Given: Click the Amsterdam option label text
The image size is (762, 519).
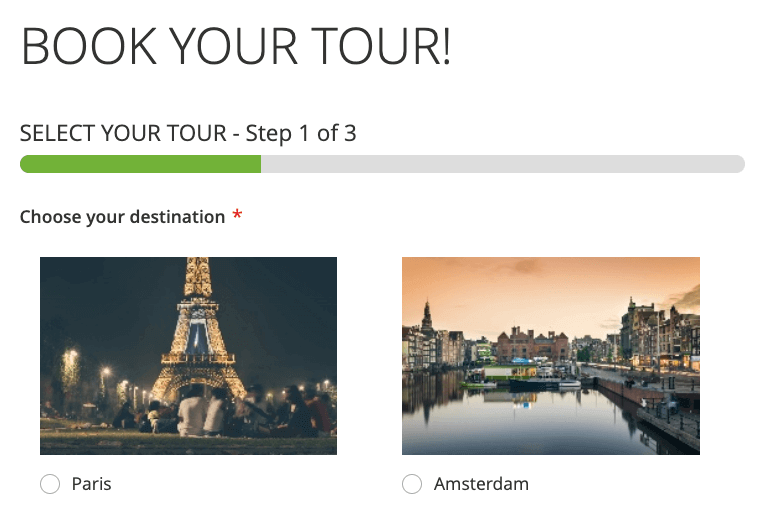Looking at the screenshot, I should tap(480, 485).
